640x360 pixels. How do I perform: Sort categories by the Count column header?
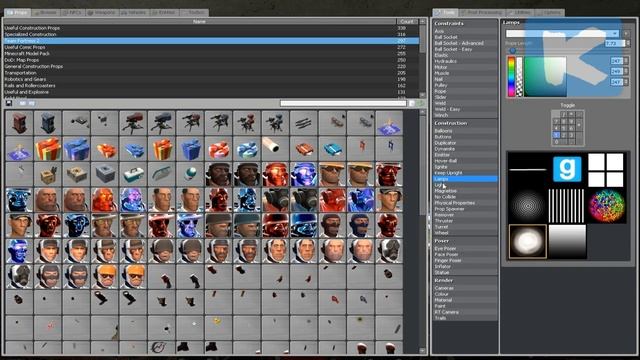pos(407,21)
